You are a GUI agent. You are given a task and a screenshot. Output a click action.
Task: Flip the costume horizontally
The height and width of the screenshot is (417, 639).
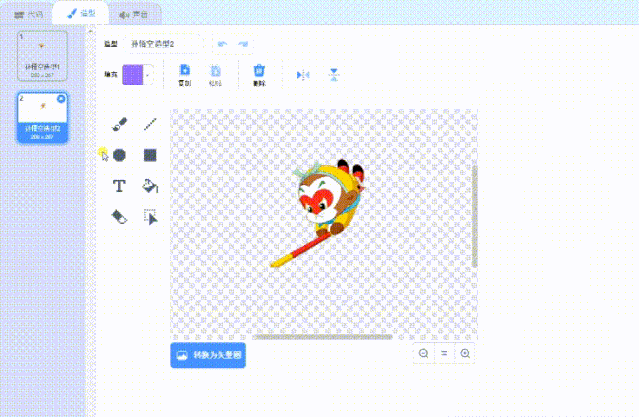[303, 75]
